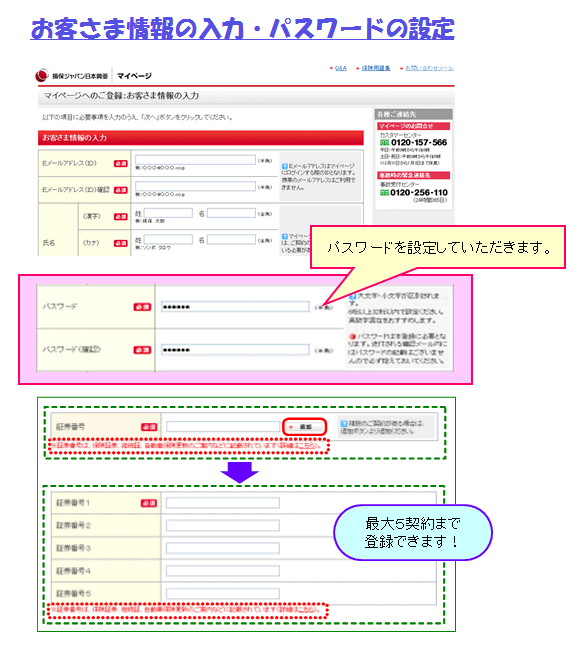Click the policy number 3 input field
Screen dimensions: 584x646
point(223,548)
